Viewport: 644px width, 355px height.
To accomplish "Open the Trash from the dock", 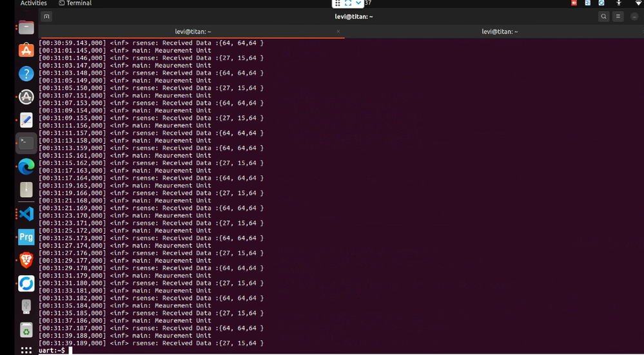I will coord(26,330).
